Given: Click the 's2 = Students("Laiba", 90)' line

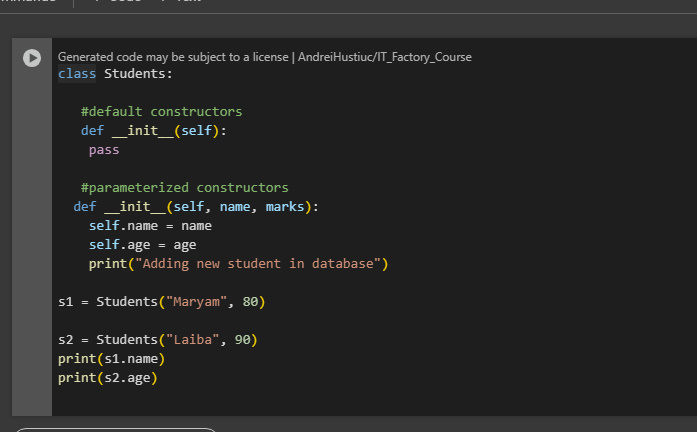Looking at the screenshot, I should click(158, 340).
